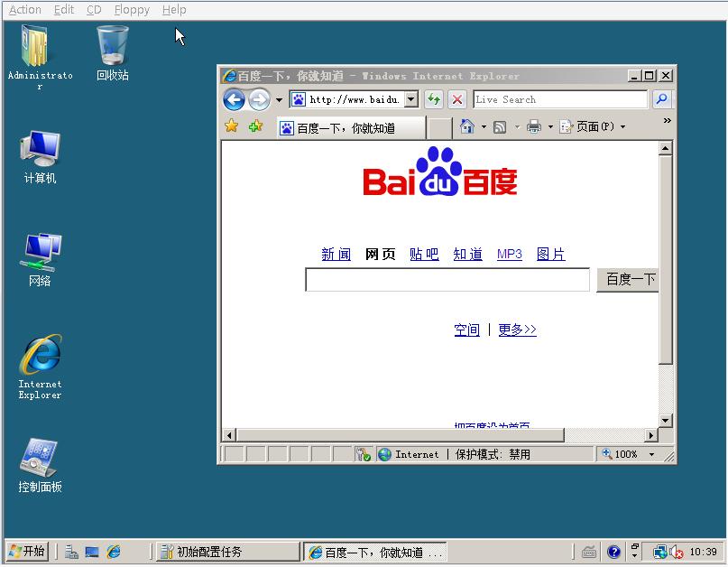Screen dimensions: 728x567
Task: Click Show Desktop quick launch icon
Action: (92, 552)
